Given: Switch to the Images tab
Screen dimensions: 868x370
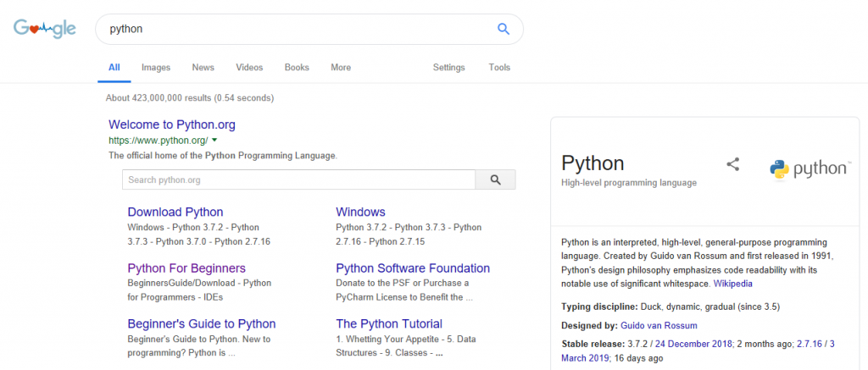Looking at the screenshot, I should tap(156, 68).
